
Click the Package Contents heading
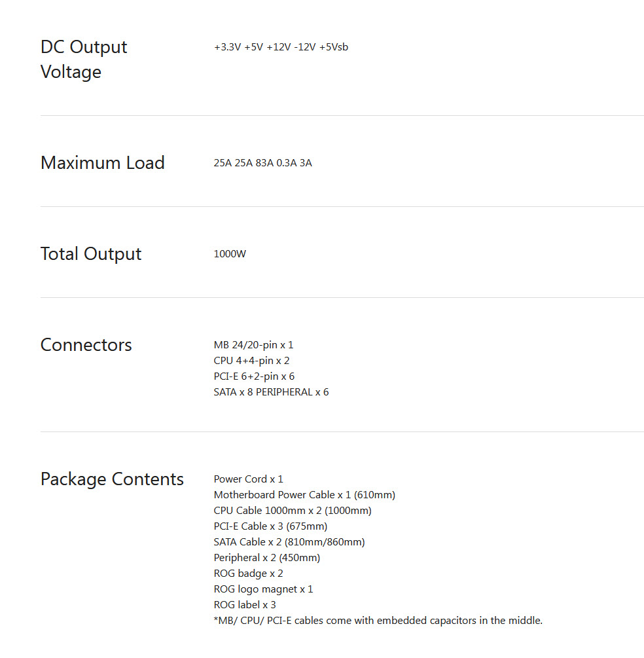click(112, 479)
